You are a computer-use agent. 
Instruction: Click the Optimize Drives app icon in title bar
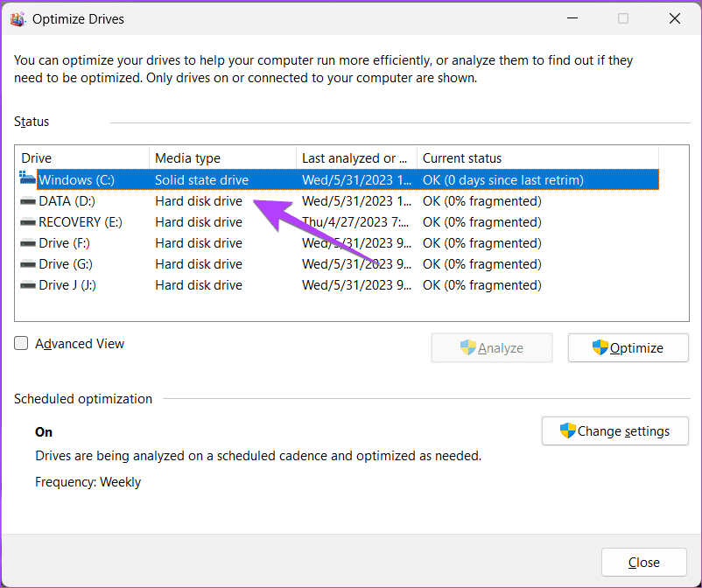tap(18, 18)
